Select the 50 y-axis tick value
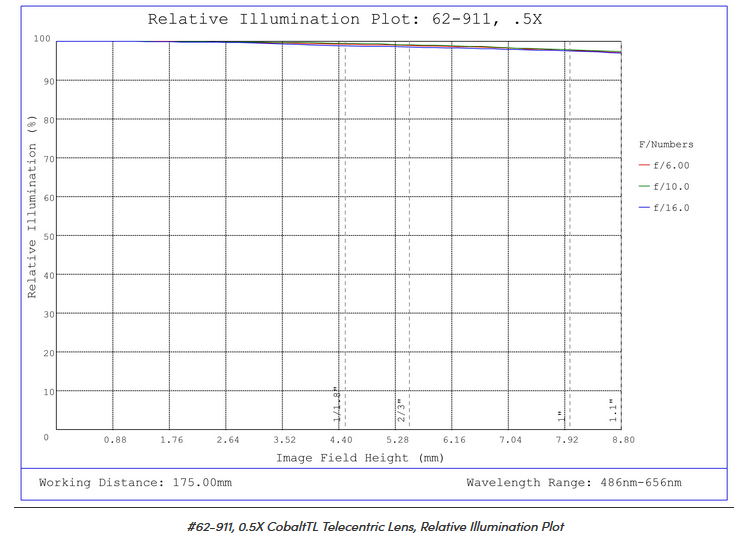Viewport: 746px width, 538px height. click(x=44, y=236)
